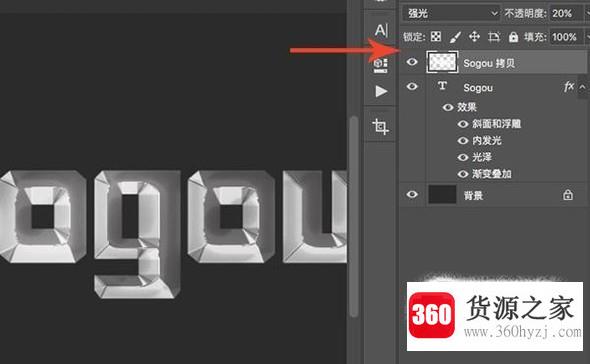The image size is (590, 364).
Task: Open the 强光 blend mode dropdown
Action: point(451,14)
